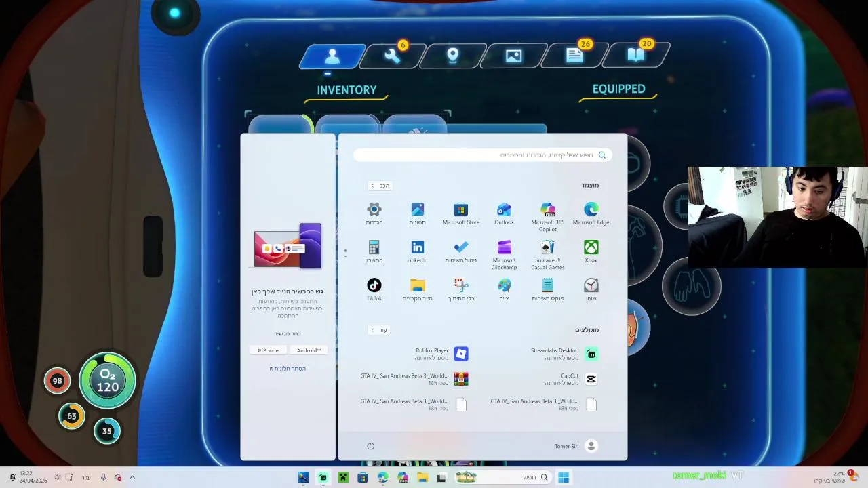Open Streamlabs from the taskbar
This screenshot has height=488, width=868.
tap(323, 477)
